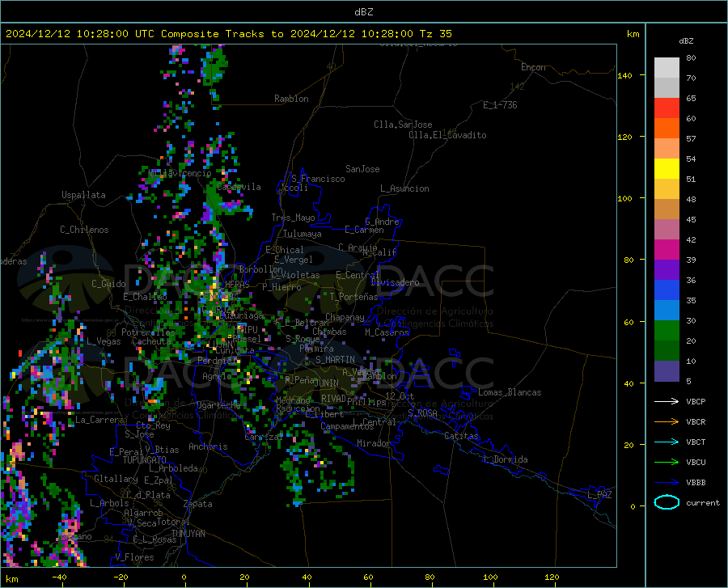Click the TUNUYAN label
The width and height of the screenshot is (728, 588).
tap(188, 534)
